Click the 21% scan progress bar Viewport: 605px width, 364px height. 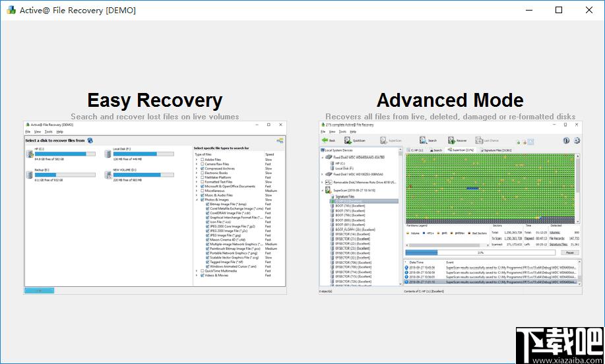[480, 253]
